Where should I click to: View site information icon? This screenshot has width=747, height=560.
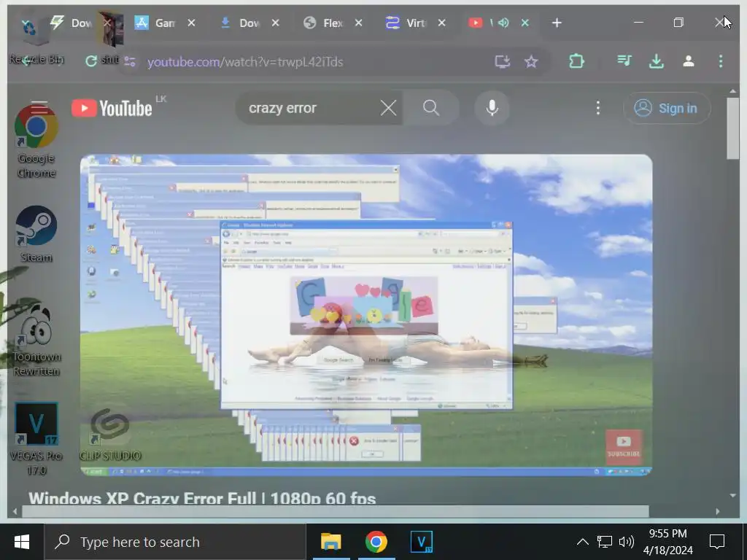point(130,61)
